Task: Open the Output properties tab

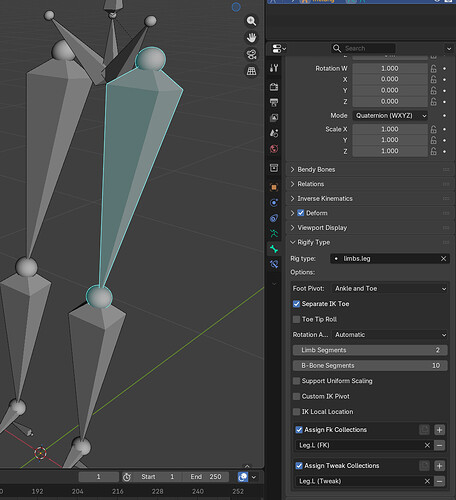Action: pos(274,102)
